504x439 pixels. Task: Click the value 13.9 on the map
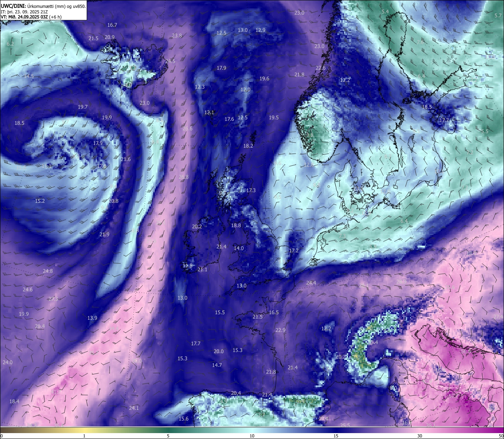[x=92, y=318]
